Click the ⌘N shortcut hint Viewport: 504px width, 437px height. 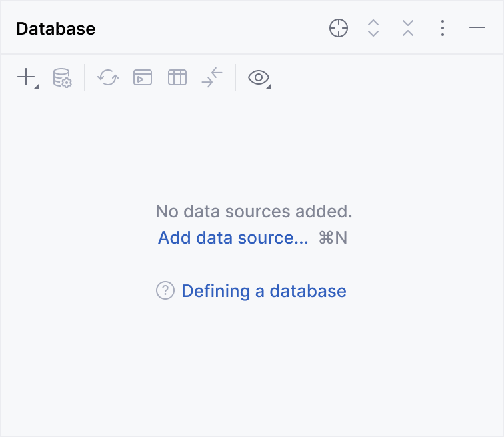coord(333,238)
